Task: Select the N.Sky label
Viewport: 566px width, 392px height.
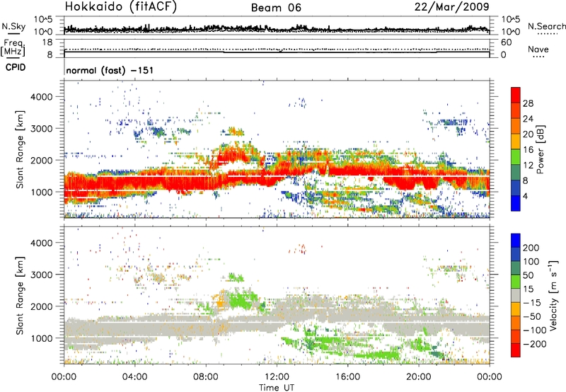Action: coord(13,26)
